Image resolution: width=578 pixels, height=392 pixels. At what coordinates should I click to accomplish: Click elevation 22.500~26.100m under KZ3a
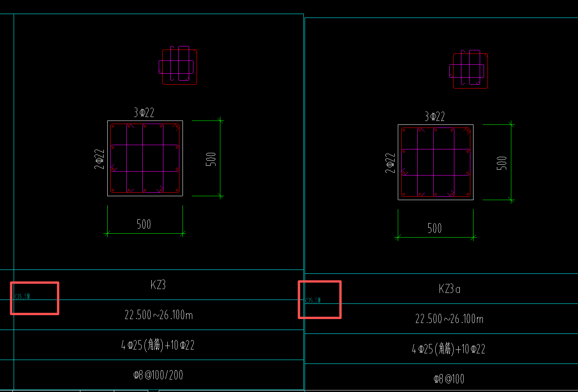449,319
